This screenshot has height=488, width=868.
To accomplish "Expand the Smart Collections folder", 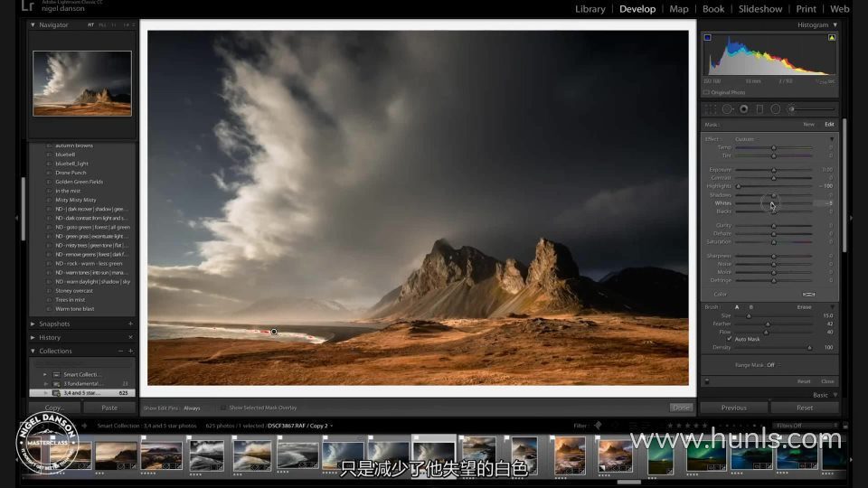I will pyautogui.click(x=45, y=374).
